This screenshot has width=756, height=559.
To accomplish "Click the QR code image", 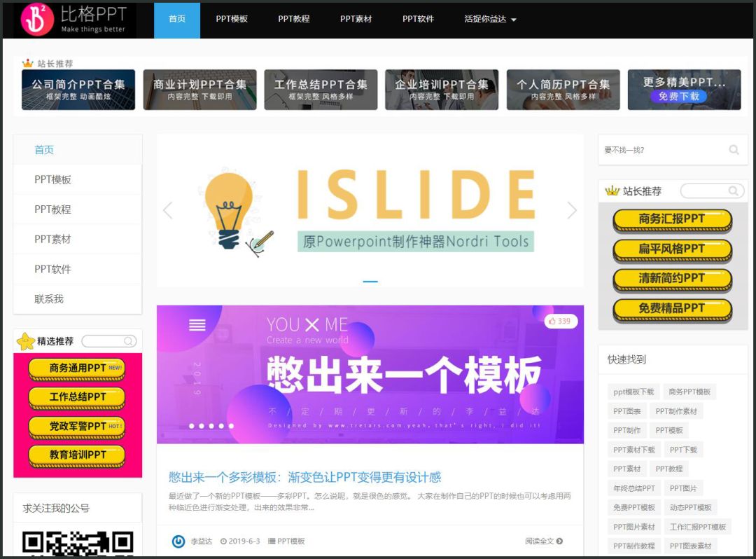I will [x=78, y=544].
